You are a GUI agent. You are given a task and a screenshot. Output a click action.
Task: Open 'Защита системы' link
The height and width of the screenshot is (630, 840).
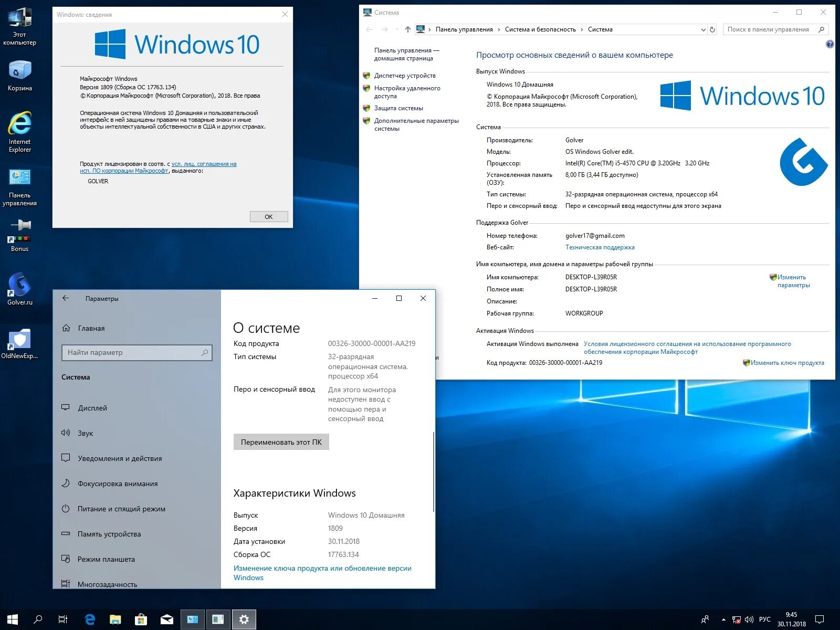pyautogui.click(x=398, y=108)
